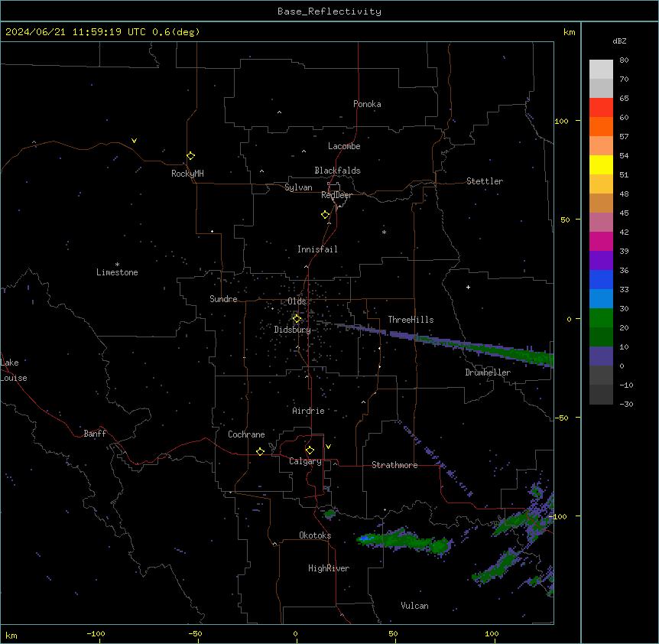
Task: Click the Sylvan label
Action: pyautogui.click(x=298, y=187)
